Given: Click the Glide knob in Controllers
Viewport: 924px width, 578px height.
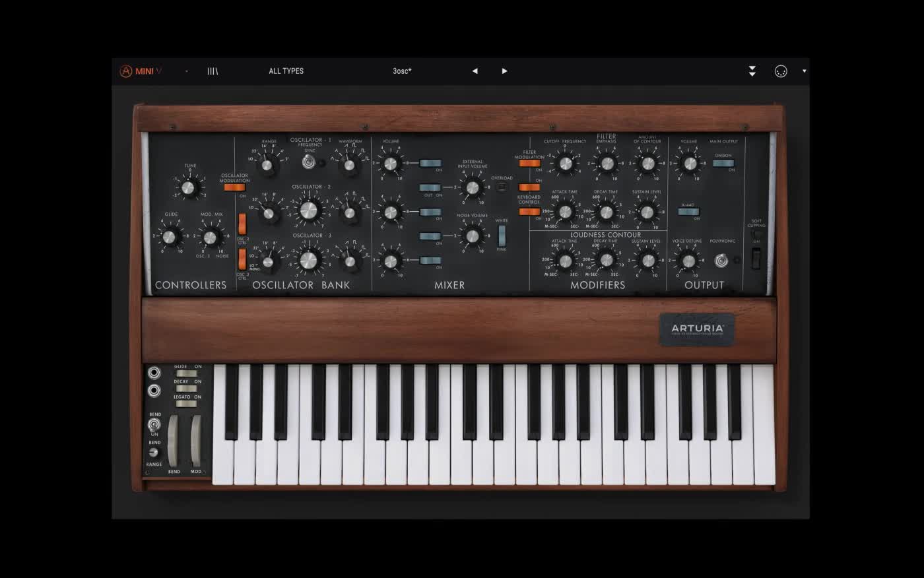Looking at the screenshot, I should pos(170,236).
